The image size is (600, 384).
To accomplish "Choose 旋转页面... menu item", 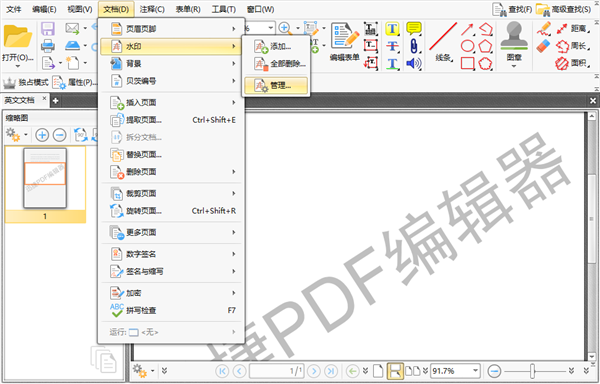I will [x=171, y=211].
